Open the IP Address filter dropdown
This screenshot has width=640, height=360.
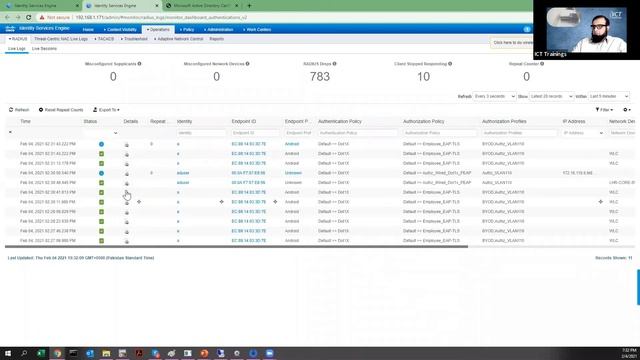click(582, 133)
